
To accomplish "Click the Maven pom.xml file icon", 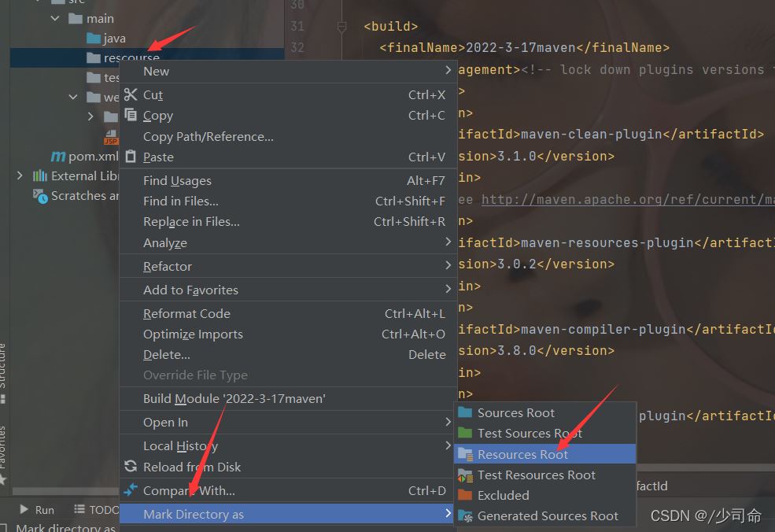I will click(57, 157).
